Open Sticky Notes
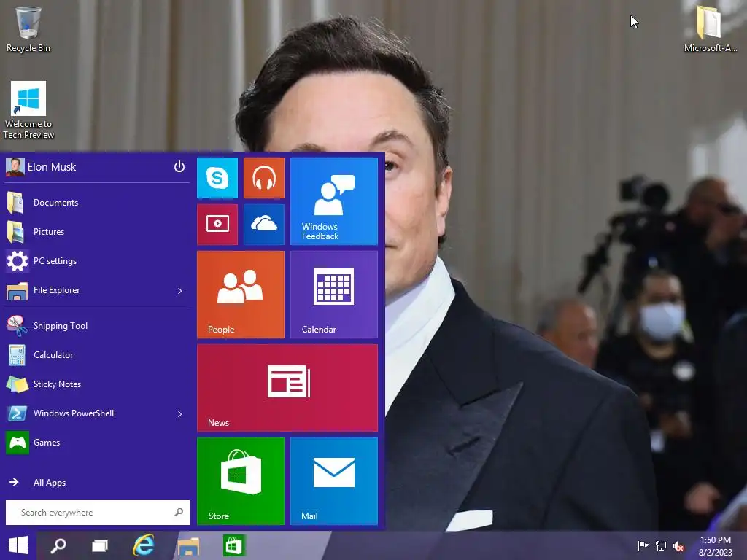 (x=97, y=384)
